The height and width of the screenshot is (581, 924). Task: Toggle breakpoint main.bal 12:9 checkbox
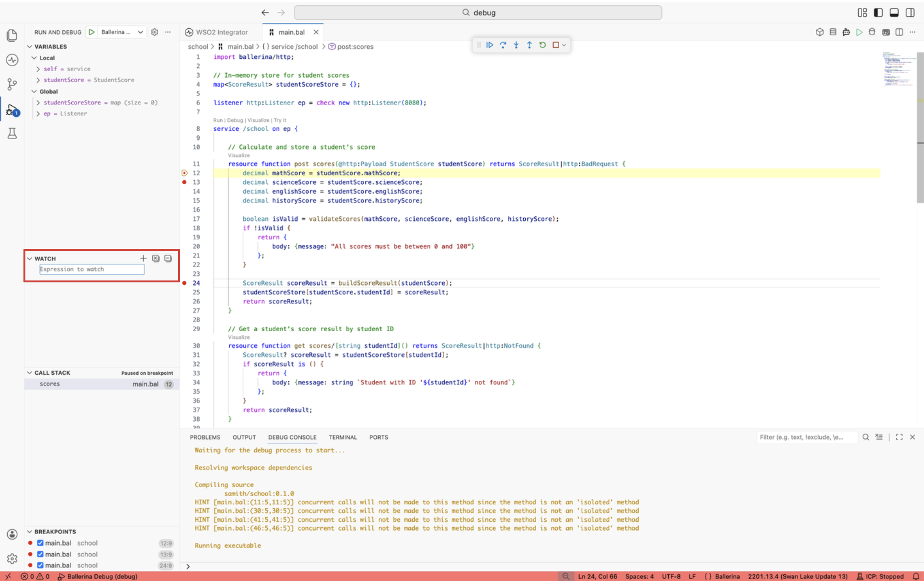pyautogui.click(x=40, y=543)
